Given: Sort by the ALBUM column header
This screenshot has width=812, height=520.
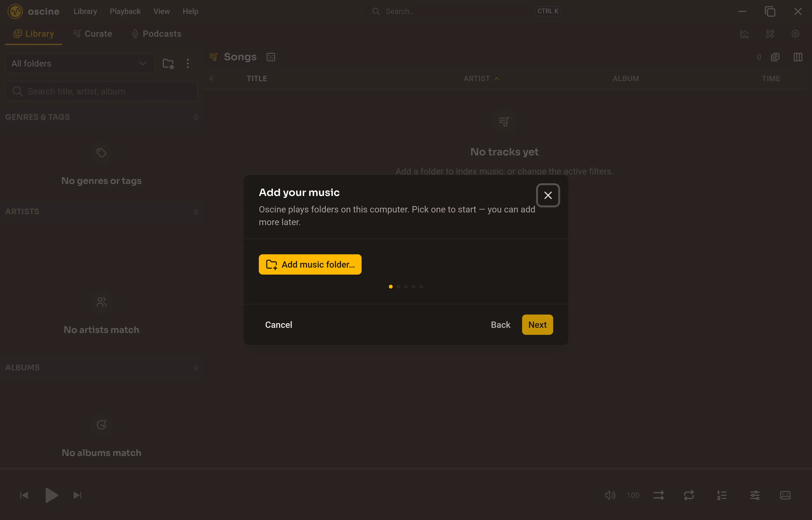Looking at the screenshot, I should [x=625, y=79].
